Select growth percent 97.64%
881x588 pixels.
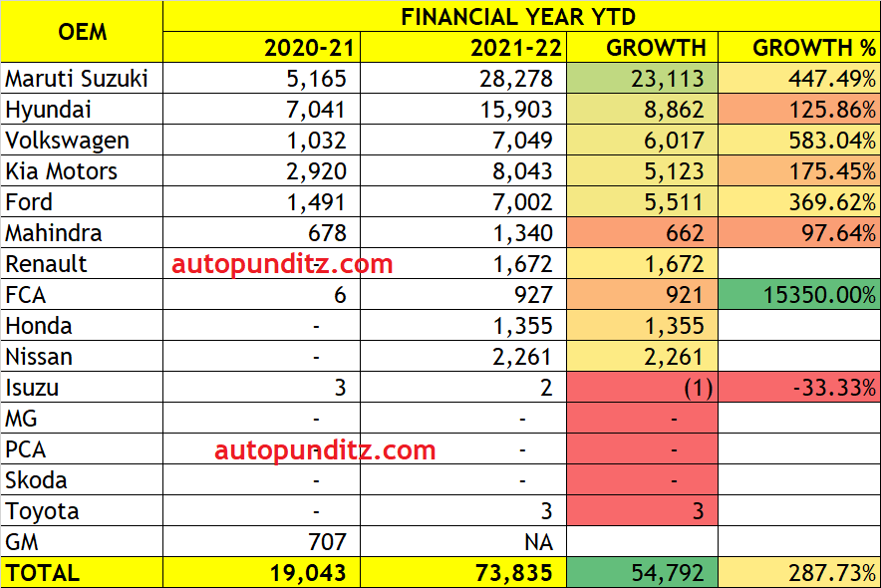pos(799,232)
